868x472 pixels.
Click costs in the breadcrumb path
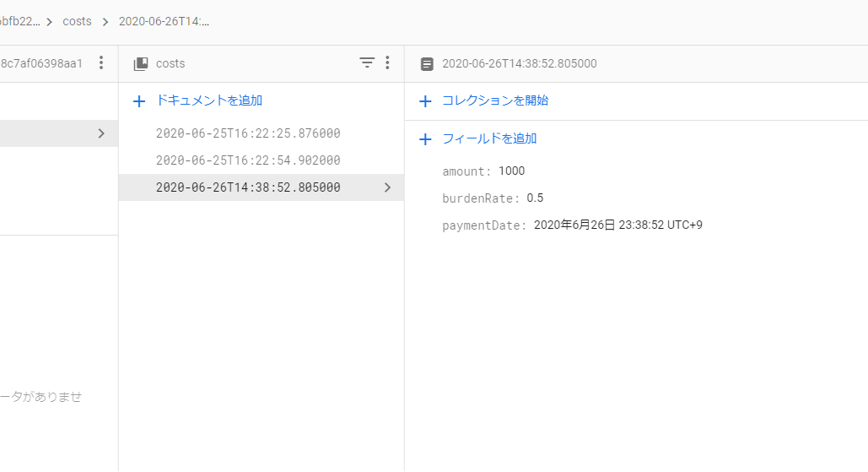(x=77, y=21)
